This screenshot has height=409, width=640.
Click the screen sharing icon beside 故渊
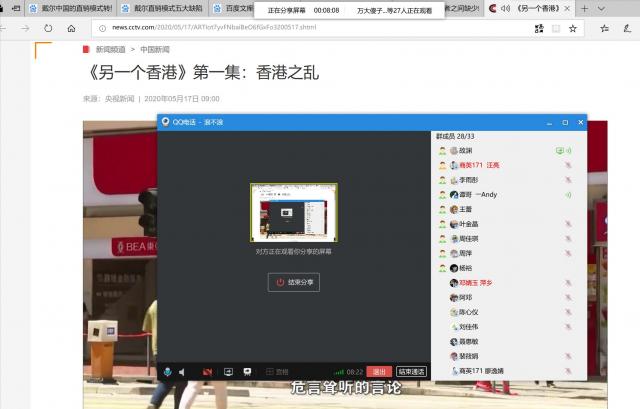coord(560,150)
